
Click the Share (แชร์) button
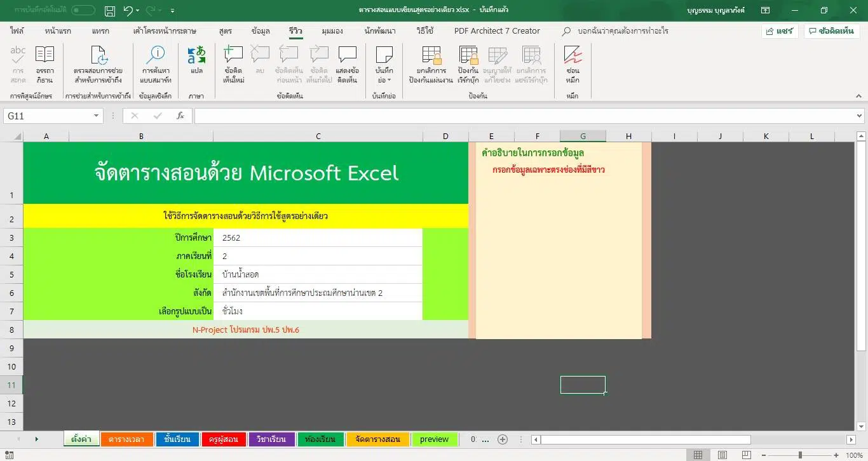tap(780, 31)
